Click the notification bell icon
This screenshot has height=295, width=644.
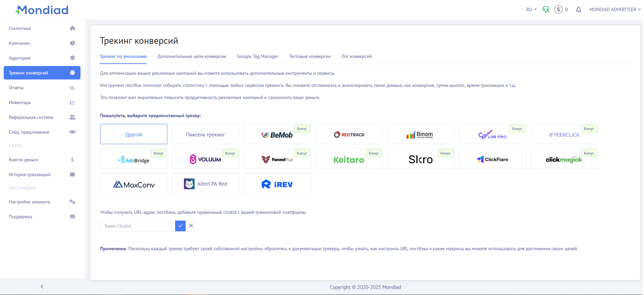[578, 10]
